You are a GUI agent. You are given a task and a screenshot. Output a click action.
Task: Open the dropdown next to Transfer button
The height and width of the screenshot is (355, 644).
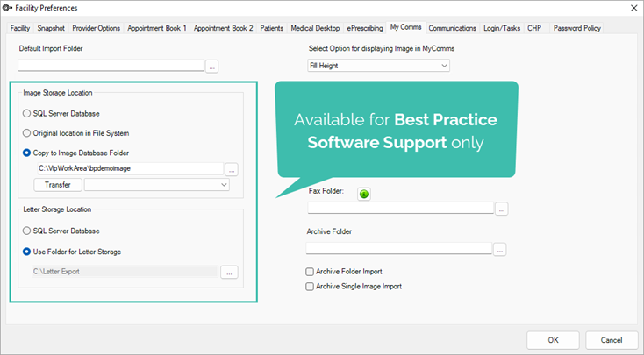(156, 185)
